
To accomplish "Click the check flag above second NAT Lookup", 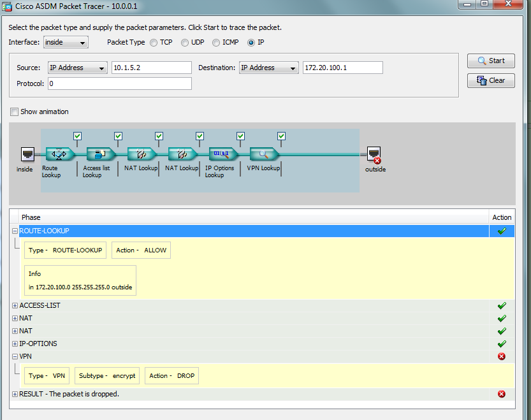I will [x=200, y=136].
